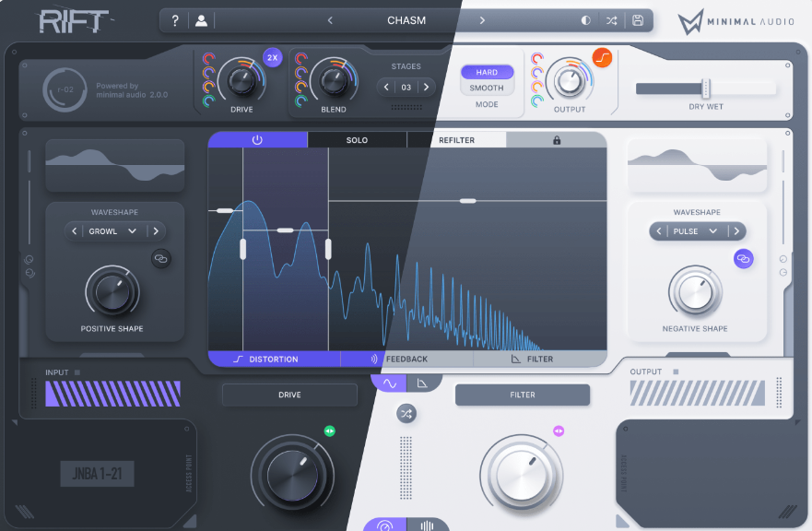Toggle 2X oversampling button

272,57
